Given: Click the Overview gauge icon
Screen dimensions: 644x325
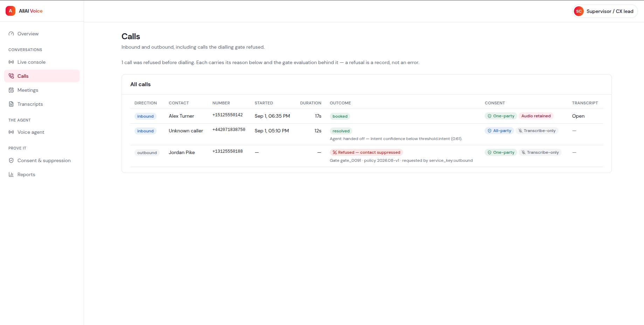Looking at the screenshot, I should tap(11, 34).
